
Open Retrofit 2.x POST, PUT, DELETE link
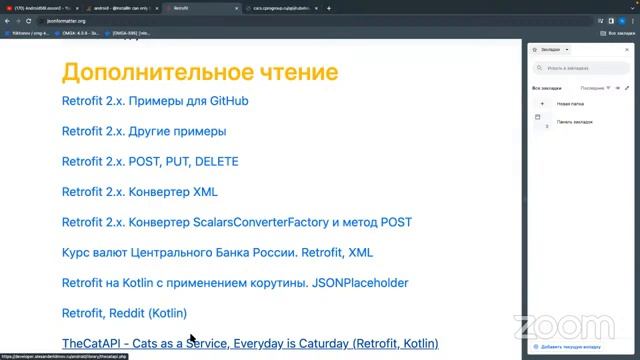coord(150,161)
